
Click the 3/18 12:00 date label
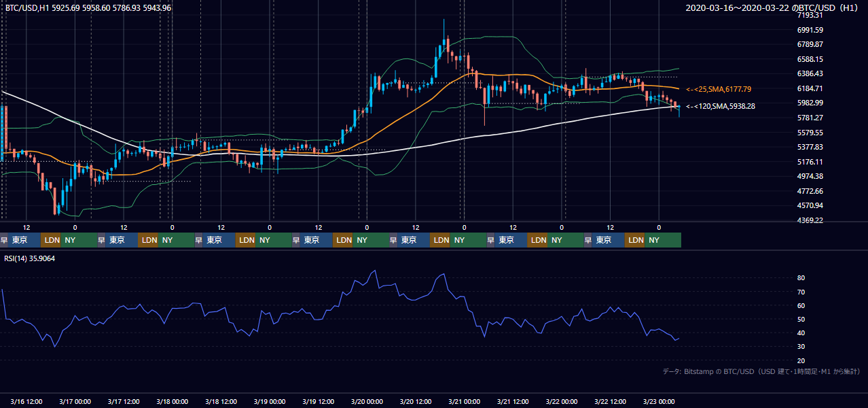[x=221, y=401]
